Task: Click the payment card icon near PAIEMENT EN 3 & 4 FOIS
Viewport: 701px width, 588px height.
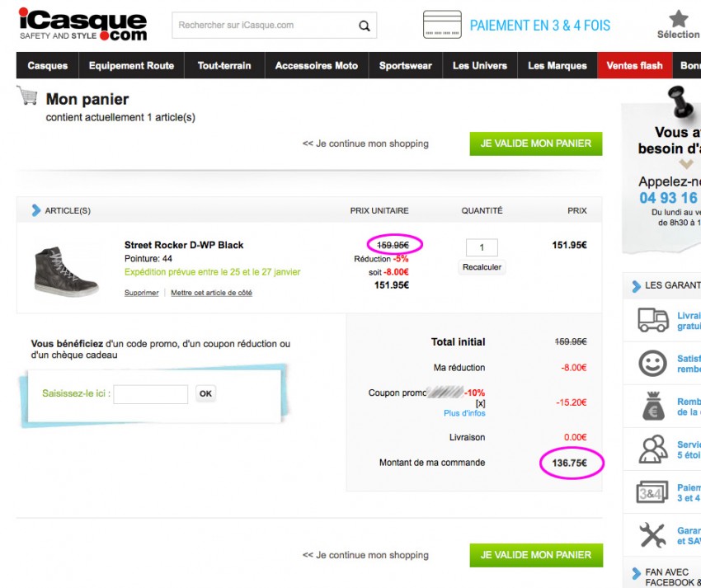Action: coord(443,25)
